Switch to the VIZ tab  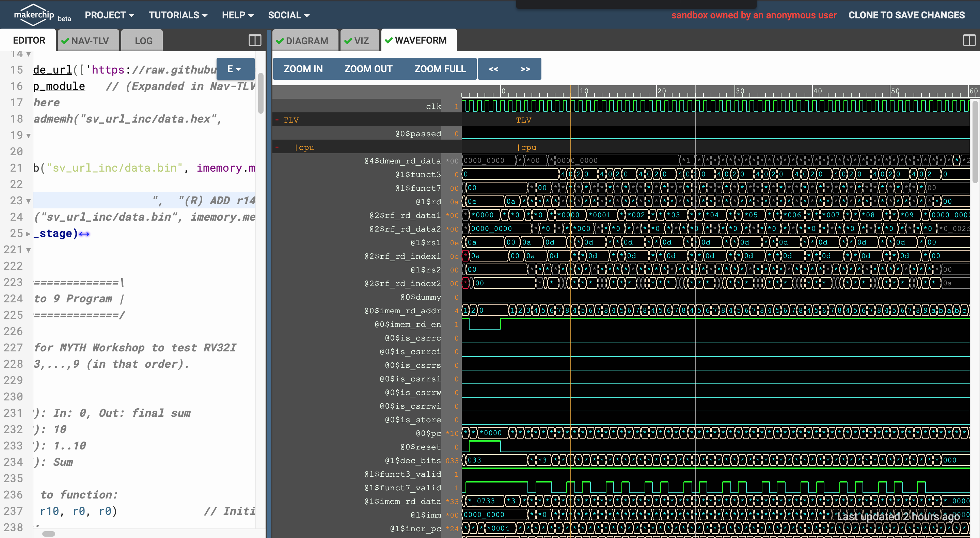coord(360,40)
